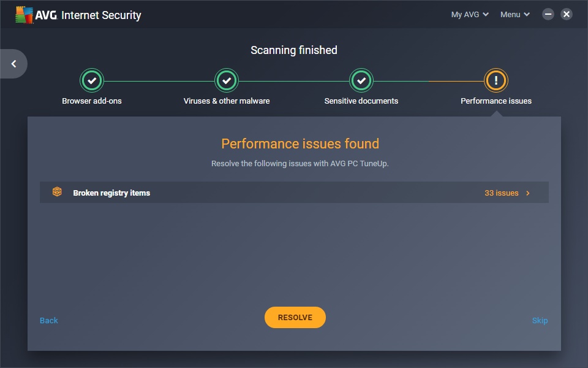Click the Skip link
588x368 pixels.
click(540, 320)
